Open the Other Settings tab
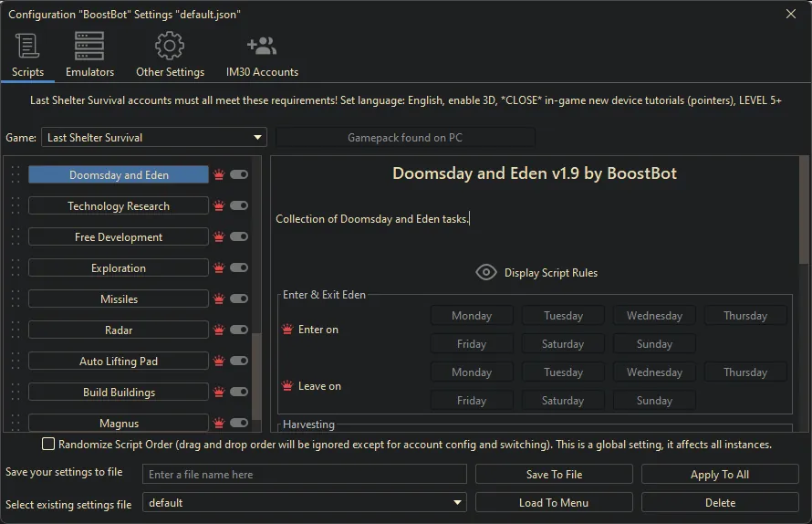Screen dimensions: 812x524 [170, 56]
